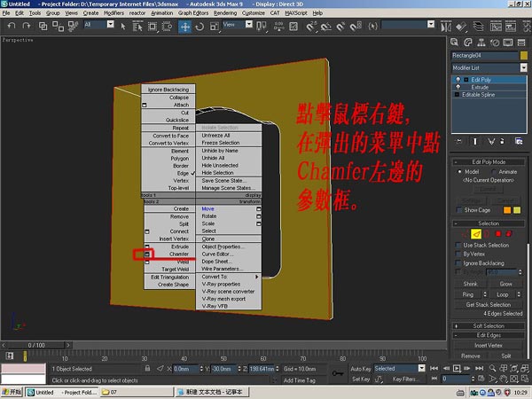Enable the Show Cage checkbox
This screenshot has height=399, width=532.
(458, 209)
